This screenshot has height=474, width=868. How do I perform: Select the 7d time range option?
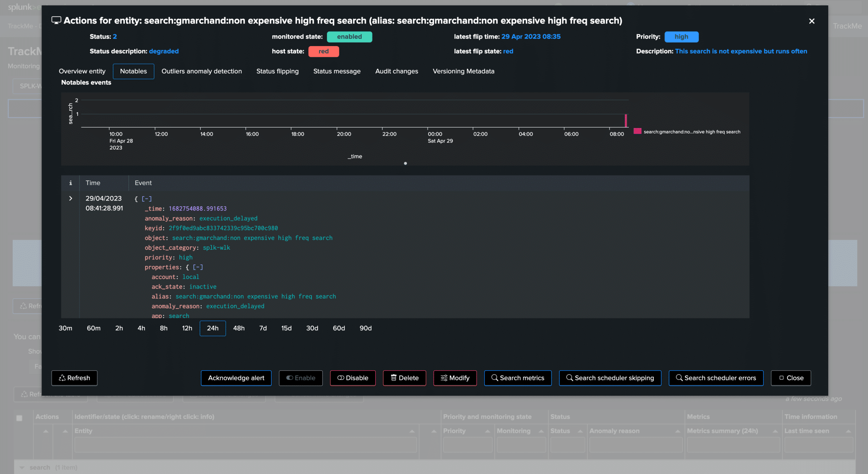click(263, 328)
